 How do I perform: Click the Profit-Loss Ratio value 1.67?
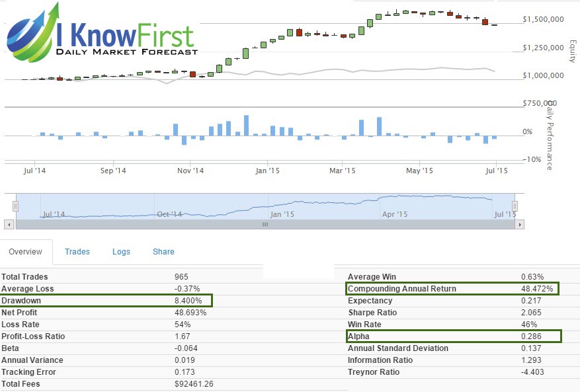(183, 336)
